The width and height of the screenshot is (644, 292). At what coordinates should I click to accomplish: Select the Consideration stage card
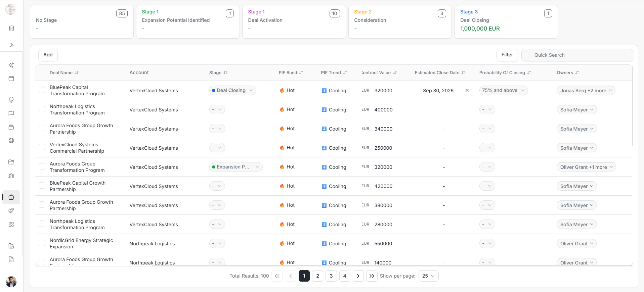point(400,22)
